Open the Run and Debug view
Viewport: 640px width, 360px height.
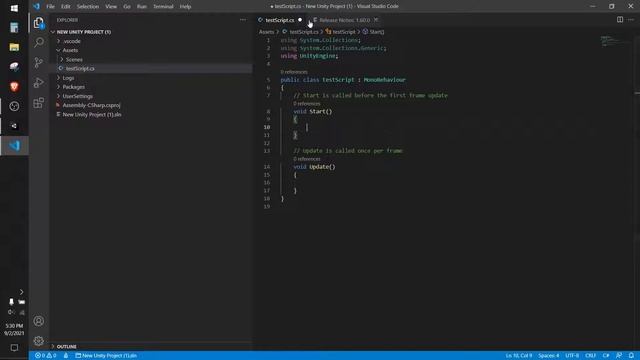pos(39,82)
